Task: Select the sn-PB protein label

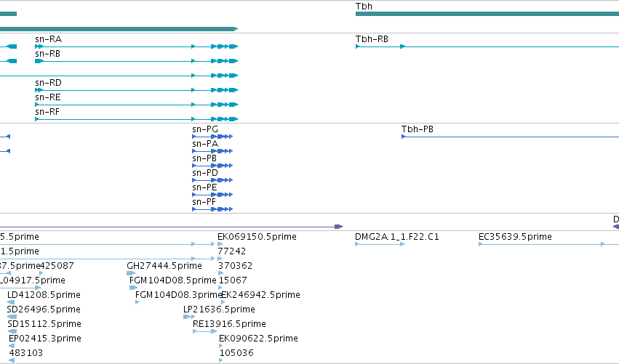Action: coord(204,158)
